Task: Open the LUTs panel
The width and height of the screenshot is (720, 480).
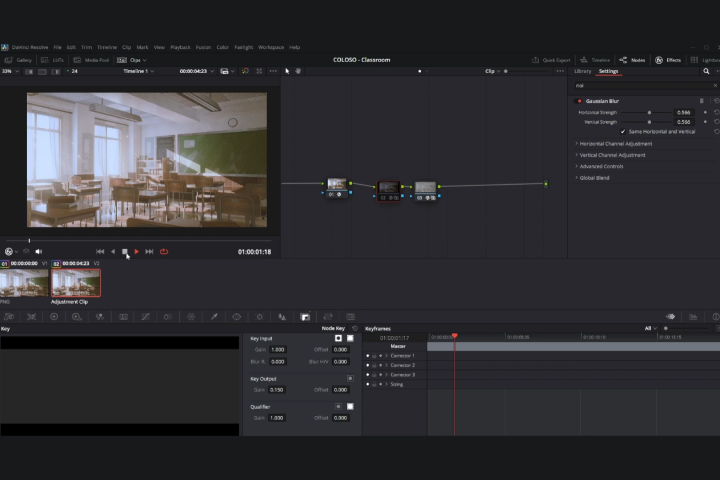Action: pos(53,60)
